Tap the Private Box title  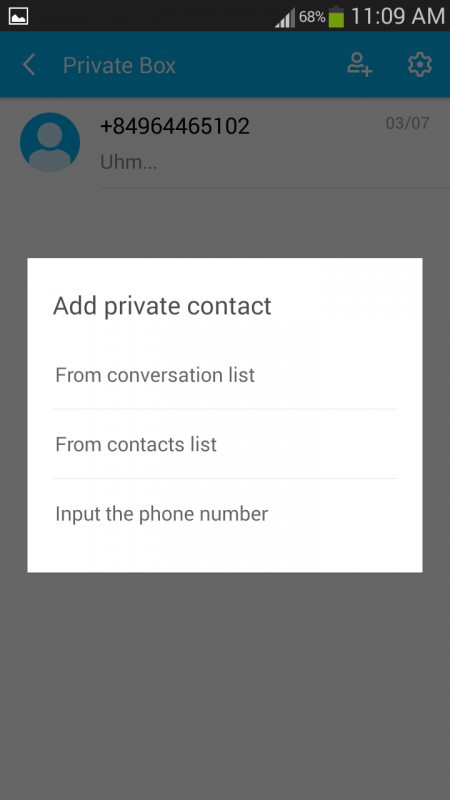pyautogui.click(x=119, y=65)
